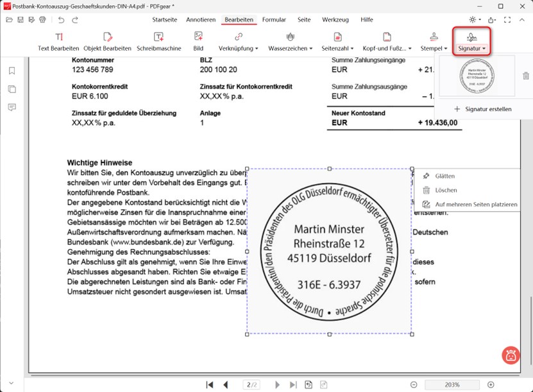Click Signatur erstellen

[x=483, y=109]
